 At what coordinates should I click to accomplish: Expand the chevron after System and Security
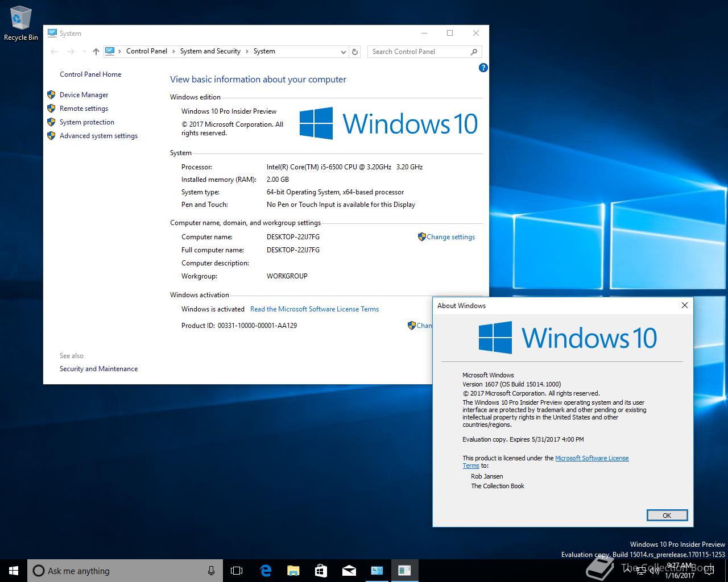(247, 51)
